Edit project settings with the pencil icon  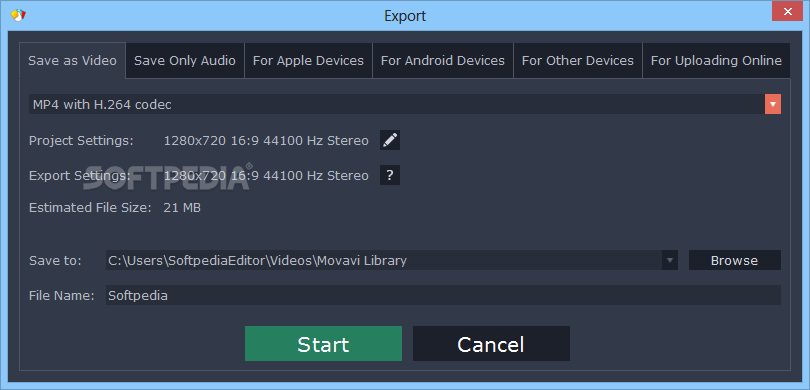click(390, 140)
